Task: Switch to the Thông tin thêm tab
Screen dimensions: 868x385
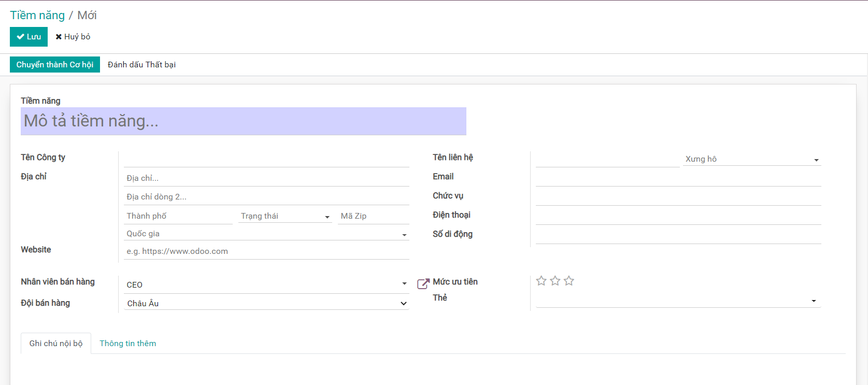Action: click(127, 344)
